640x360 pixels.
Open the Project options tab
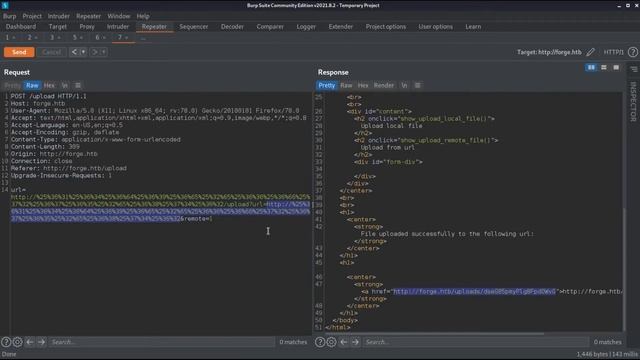(386, 27)
